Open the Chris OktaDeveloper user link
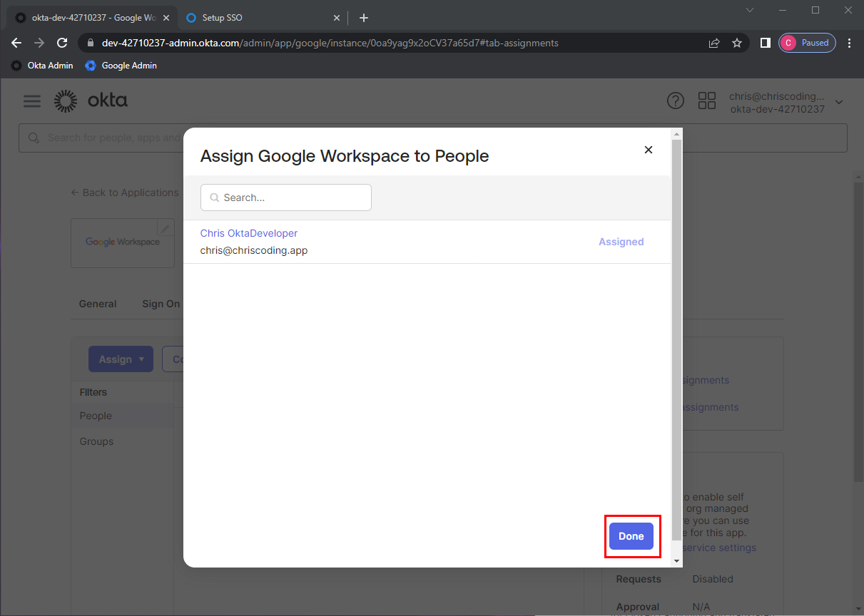 [x=249, y=233]
